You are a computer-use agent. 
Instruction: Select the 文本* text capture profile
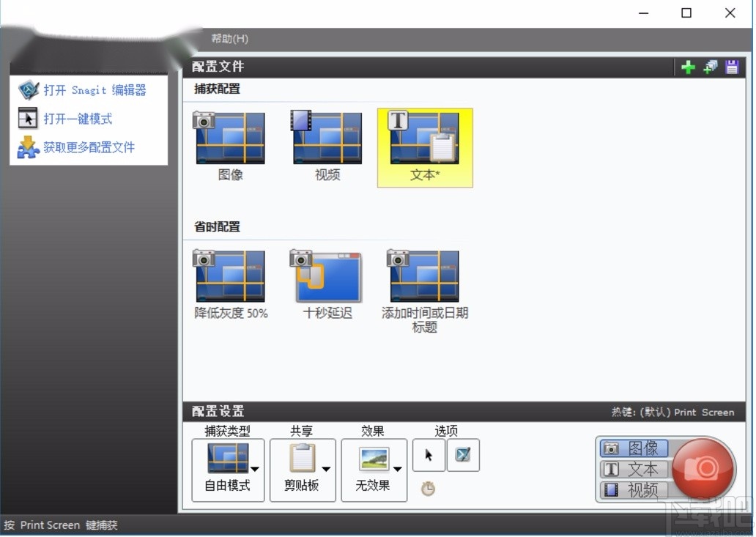coord(425,147)
